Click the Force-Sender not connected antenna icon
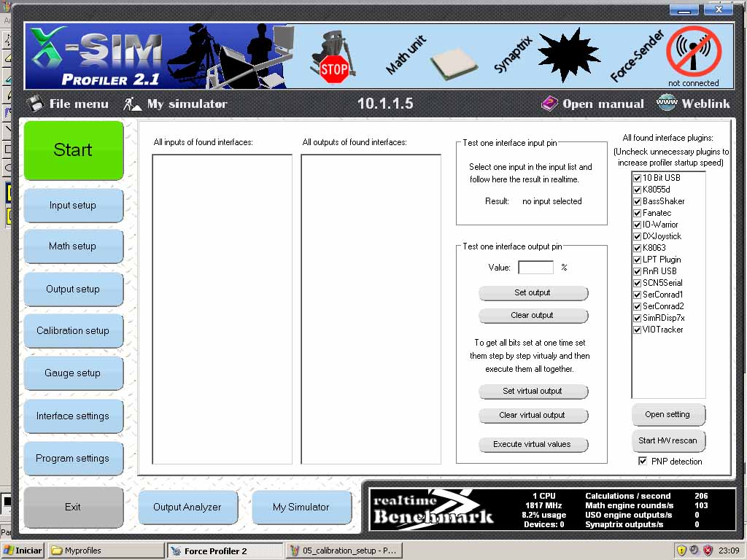Image resolution: width=747 pixels, height=560 pixels. [x=694, y=52]
